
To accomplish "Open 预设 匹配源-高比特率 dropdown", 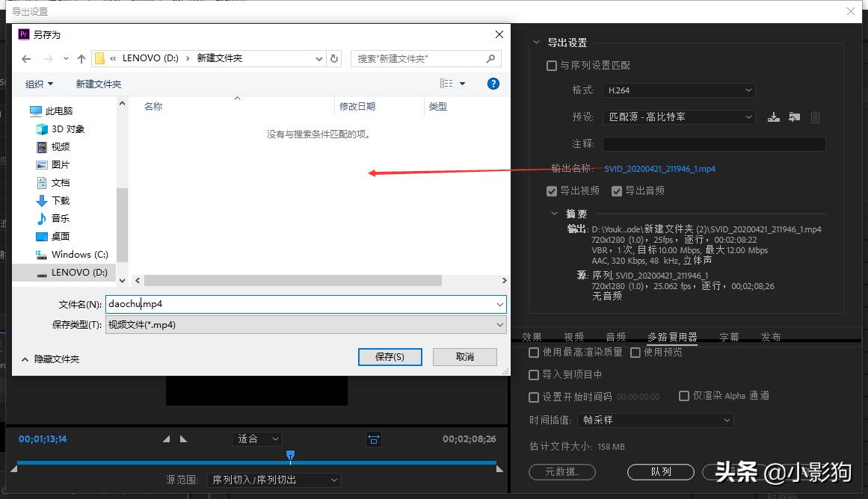I will (680, 117).
